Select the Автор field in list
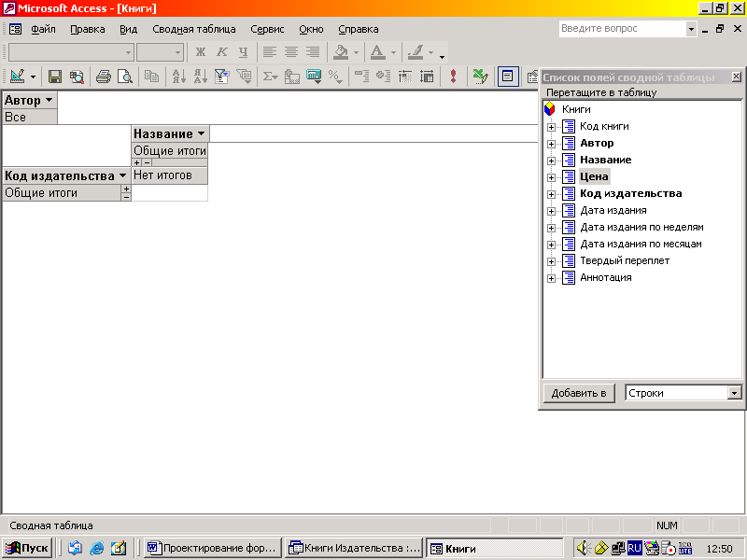The width and height of the screenshot is (747, 560). click(x=597, y=144)
